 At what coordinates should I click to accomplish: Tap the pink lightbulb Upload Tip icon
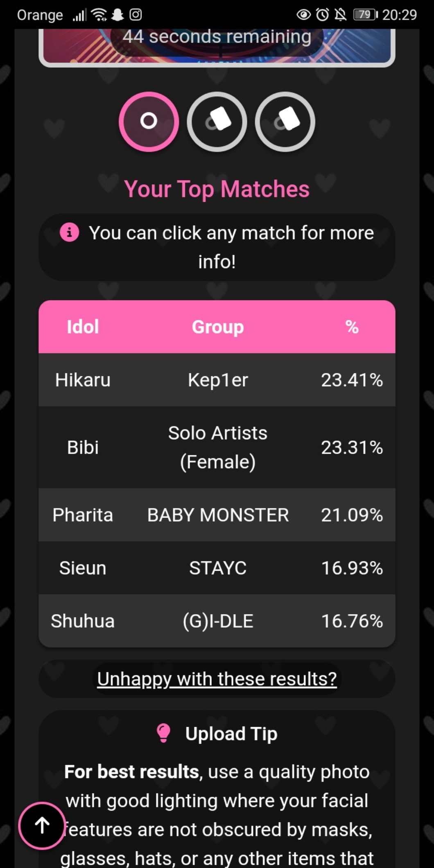pyautogui.click(x=163, y=733)
